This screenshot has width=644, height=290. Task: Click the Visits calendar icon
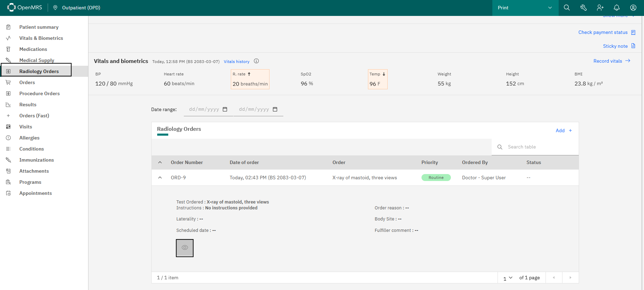pos(8,127)
